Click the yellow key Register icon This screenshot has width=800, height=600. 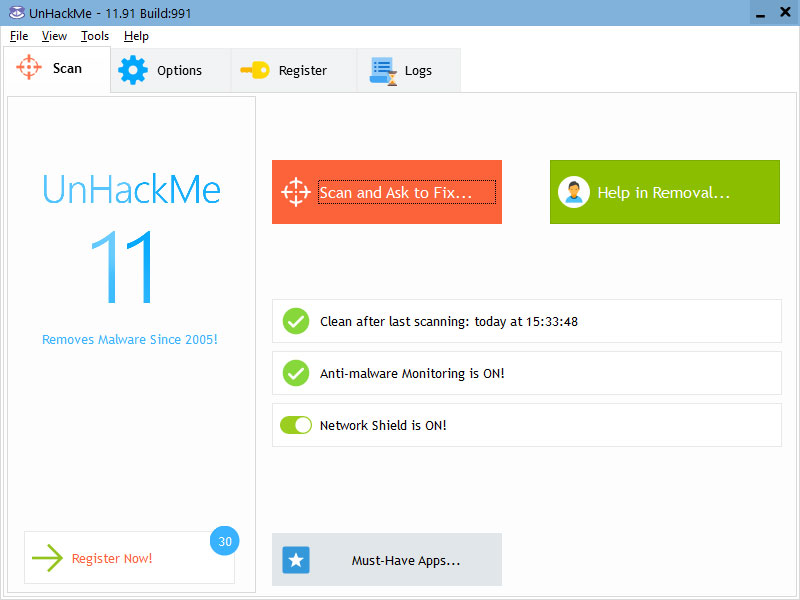(x=255, y=70)
